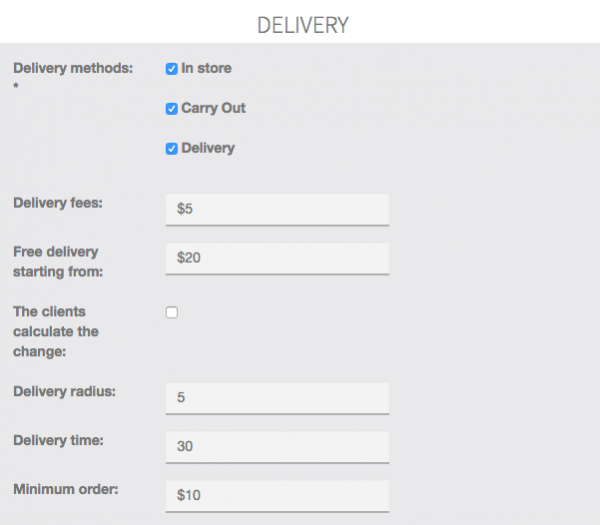Viewport: 600px width, 525px height.
Task: Uncheck the Delivery method checkbox
Action: click(171, 148)
